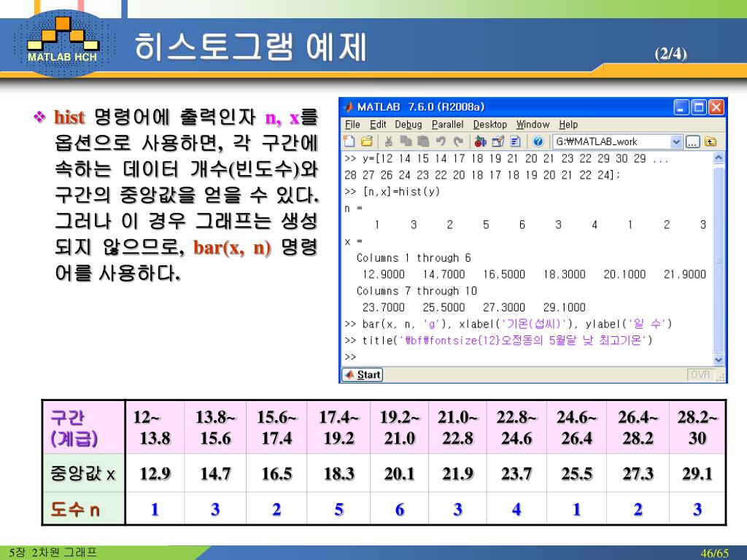Open the Desktop menu
The image size is (747, 560).
click(x=489, y=125)
